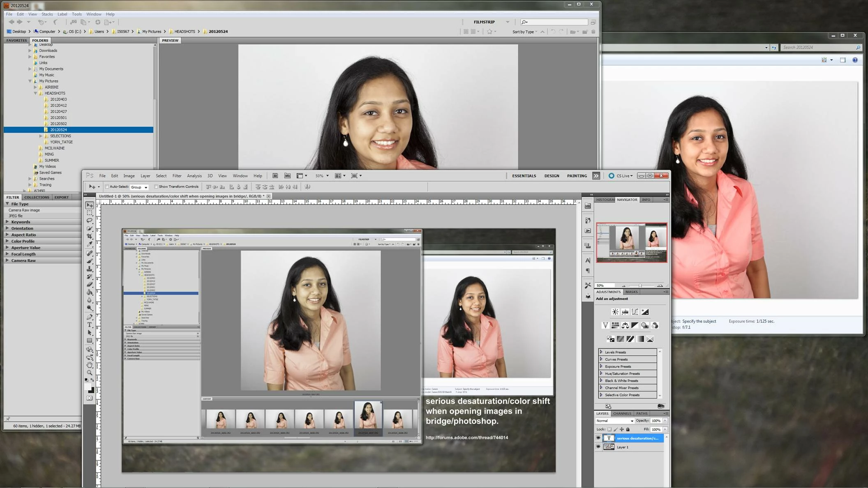Enable the Auto-Select checkbox
Viewport: 868px width, 488px height.
point(107,186)
